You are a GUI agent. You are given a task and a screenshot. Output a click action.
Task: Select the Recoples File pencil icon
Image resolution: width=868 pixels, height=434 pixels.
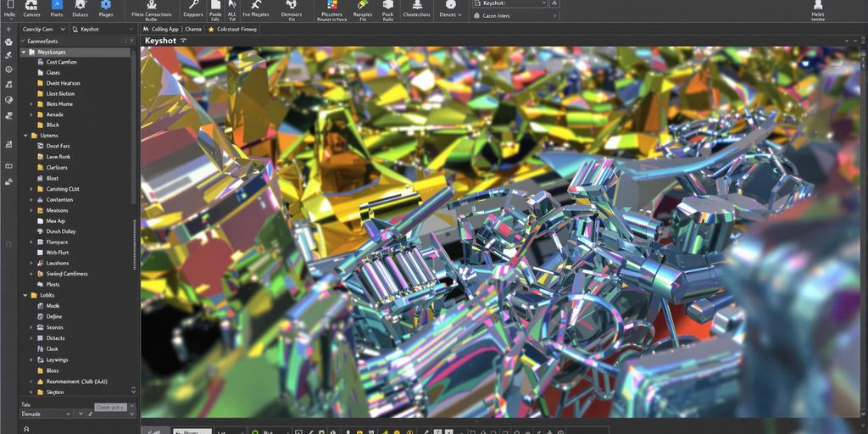[363, 5]
